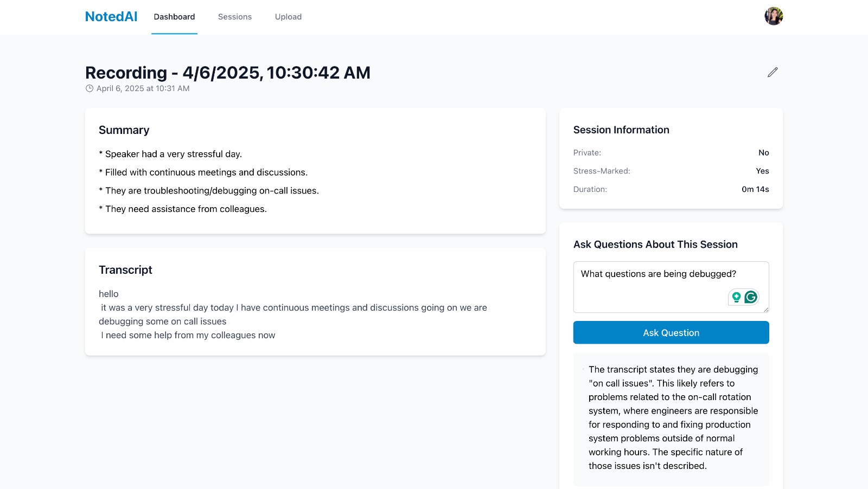Open the Grammarly G icon

click(751, 297)
